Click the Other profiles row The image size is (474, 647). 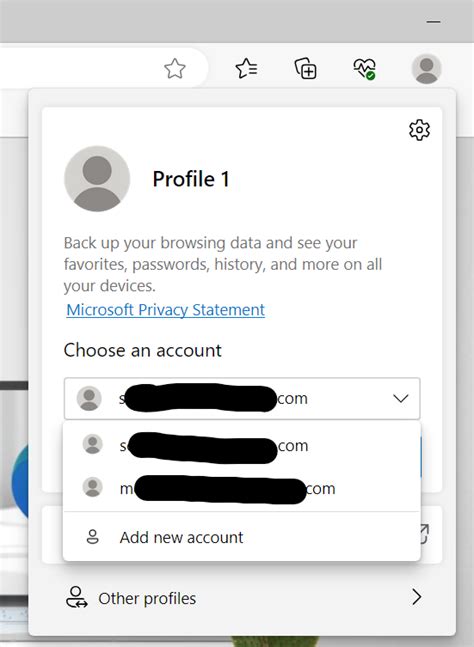click(x=242, y=597)
